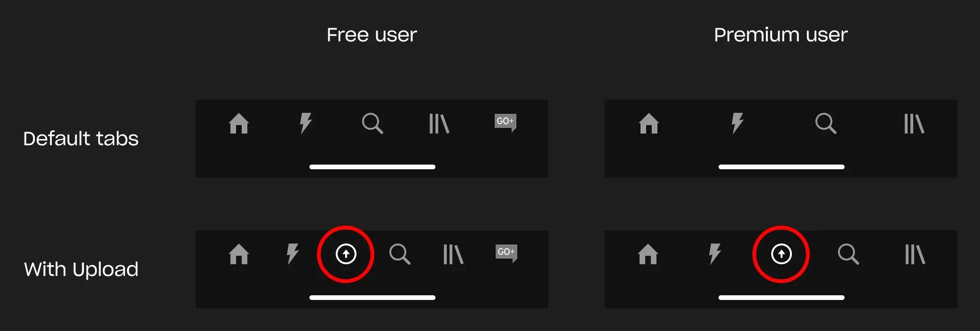980x331 pixels.
Task: Select lightning icon in Premium default tab bar
Action: pyautogui.click(x=737, y=123)
